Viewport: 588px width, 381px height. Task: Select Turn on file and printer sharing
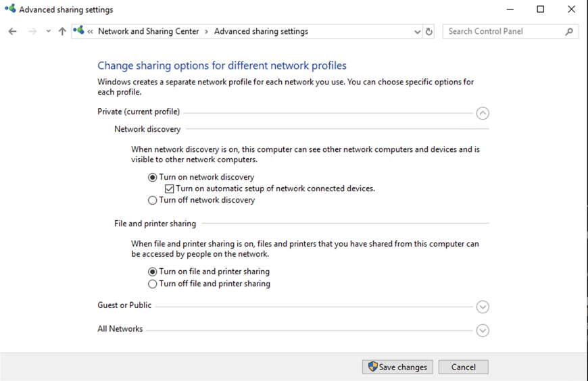pyautogui.click(x=153, y=272)
